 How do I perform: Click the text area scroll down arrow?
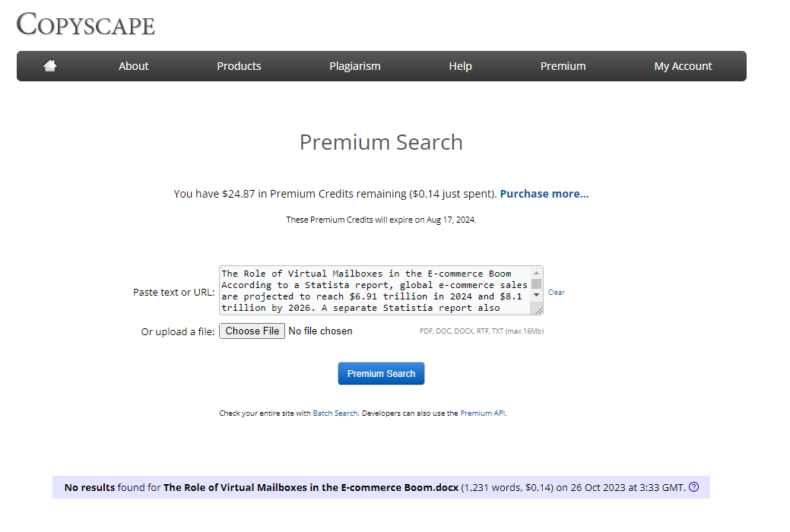click(537, 294)
